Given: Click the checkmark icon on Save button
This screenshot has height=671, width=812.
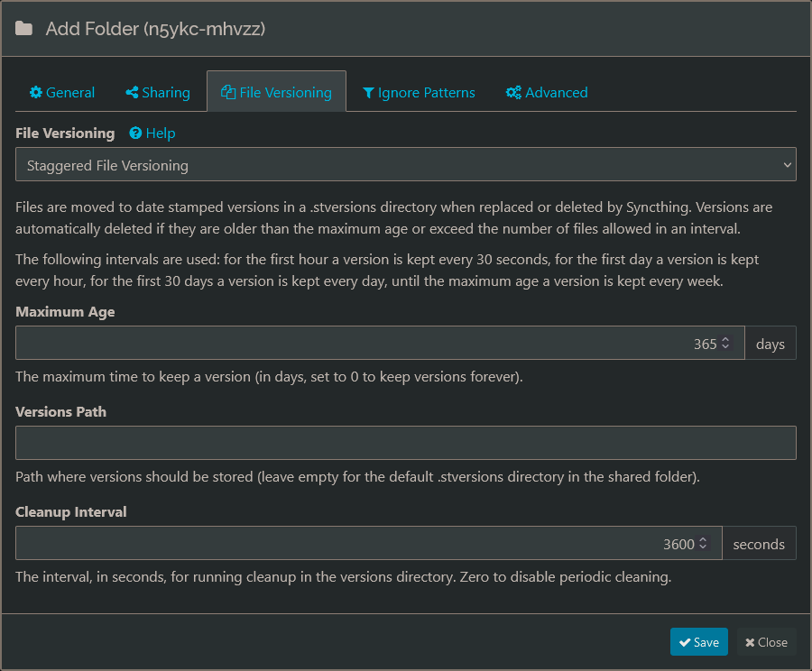Looking at the screenshot, I should point(685,642).
